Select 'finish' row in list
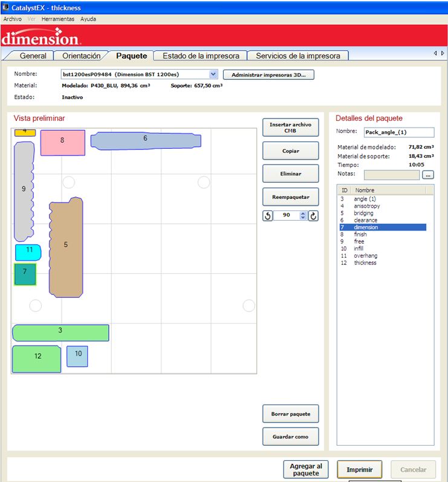This screenshot has height=482, width=448. coord(383,234)
